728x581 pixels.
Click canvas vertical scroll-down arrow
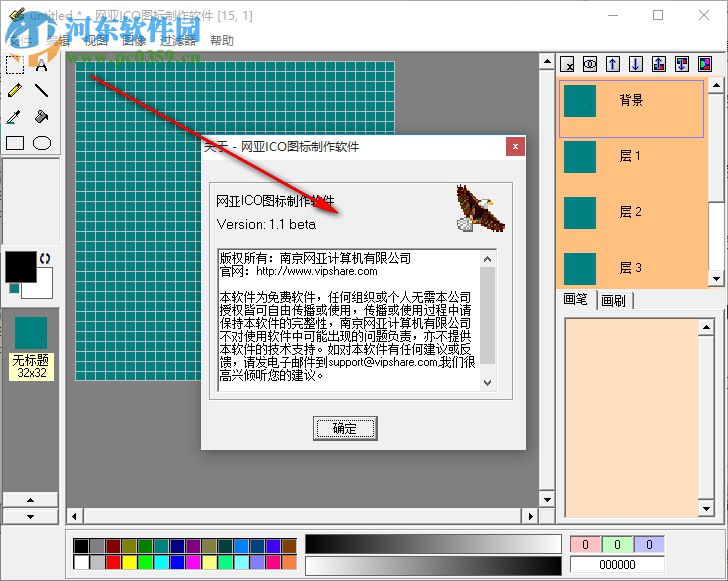coord(547,500)
